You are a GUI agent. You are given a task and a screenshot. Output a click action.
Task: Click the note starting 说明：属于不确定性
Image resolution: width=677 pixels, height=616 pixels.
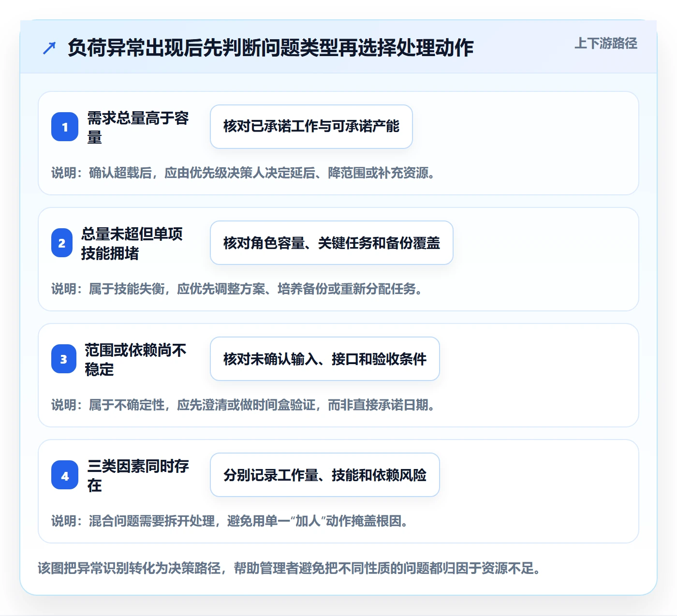click(244, 405)
